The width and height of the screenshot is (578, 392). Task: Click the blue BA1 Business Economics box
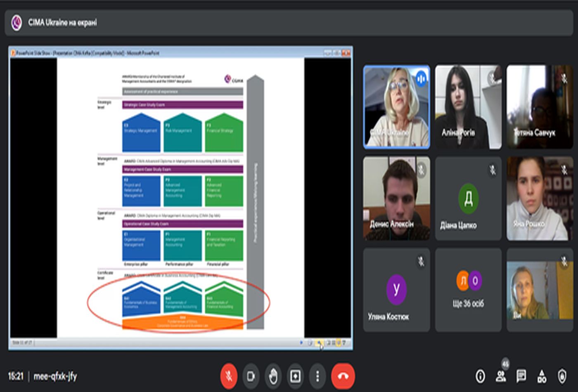[x=141, y=299]
